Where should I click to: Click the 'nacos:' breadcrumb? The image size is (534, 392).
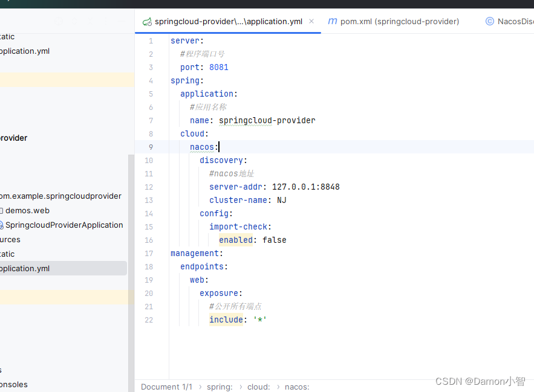click(297, 387)
